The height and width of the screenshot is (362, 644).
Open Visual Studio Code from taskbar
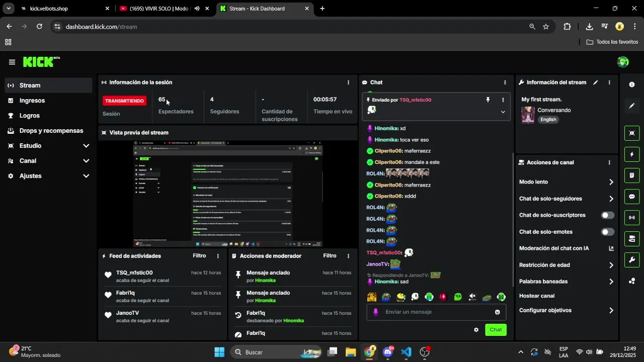click(x=406, y=352)
